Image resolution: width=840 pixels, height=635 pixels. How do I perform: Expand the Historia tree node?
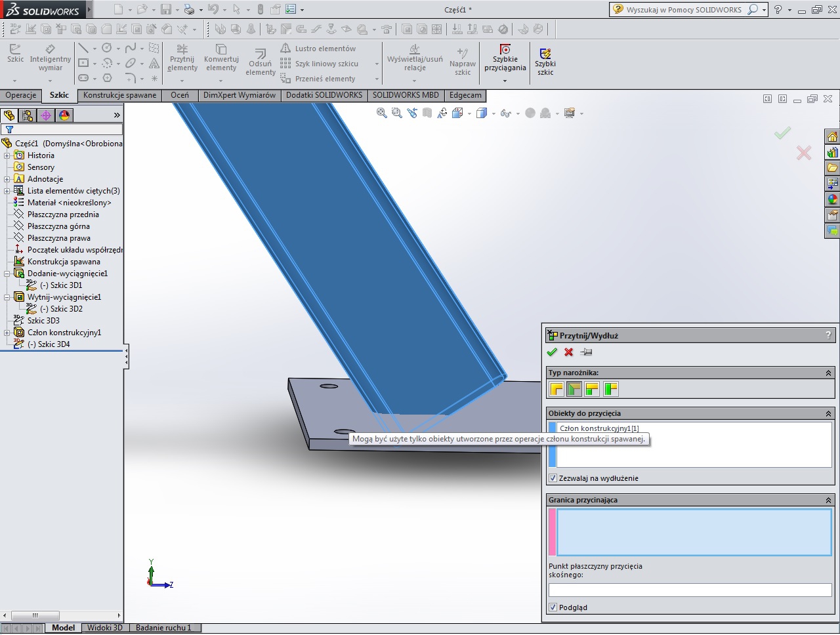[7, 155]
